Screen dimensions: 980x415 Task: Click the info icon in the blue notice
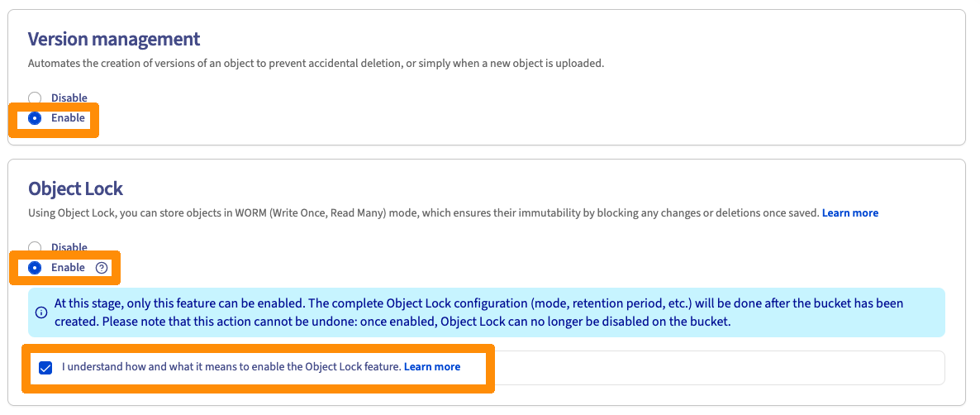pos(41,312)
